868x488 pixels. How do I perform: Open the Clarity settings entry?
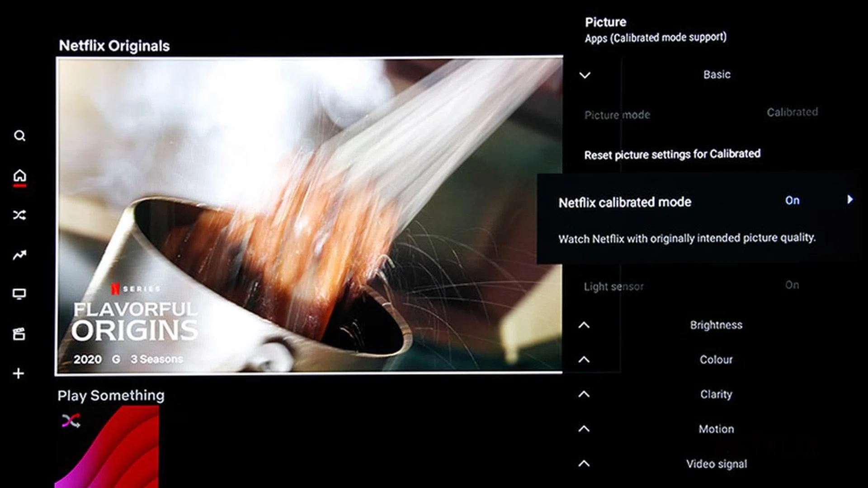[x=717, y=394]
